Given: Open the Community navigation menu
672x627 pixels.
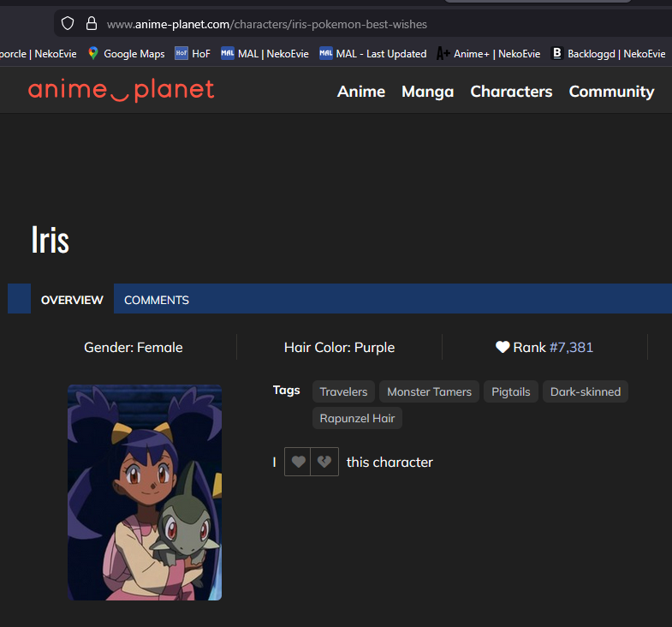Looking at the screenshot, I should (611, 92).
